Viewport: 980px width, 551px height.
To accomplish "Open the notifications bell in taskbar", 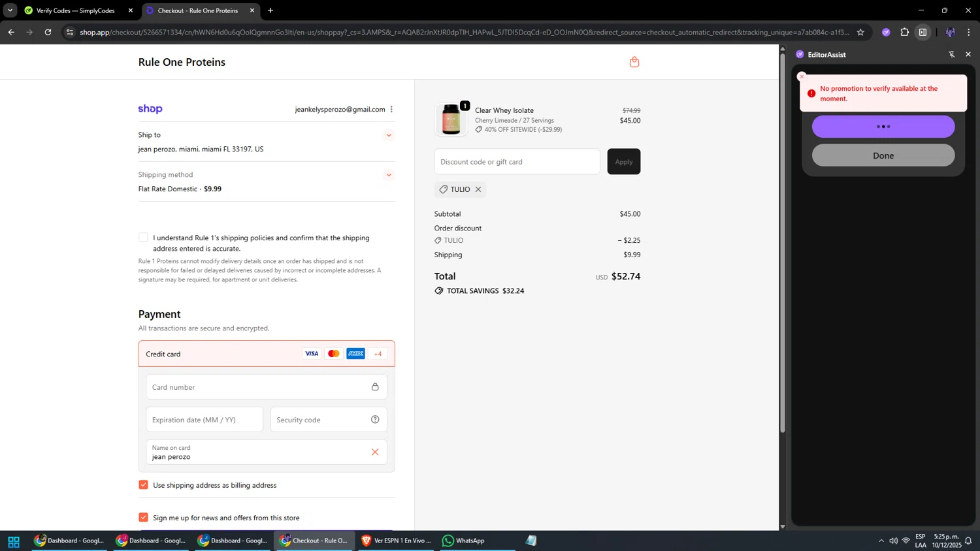I will coord(968,541).
